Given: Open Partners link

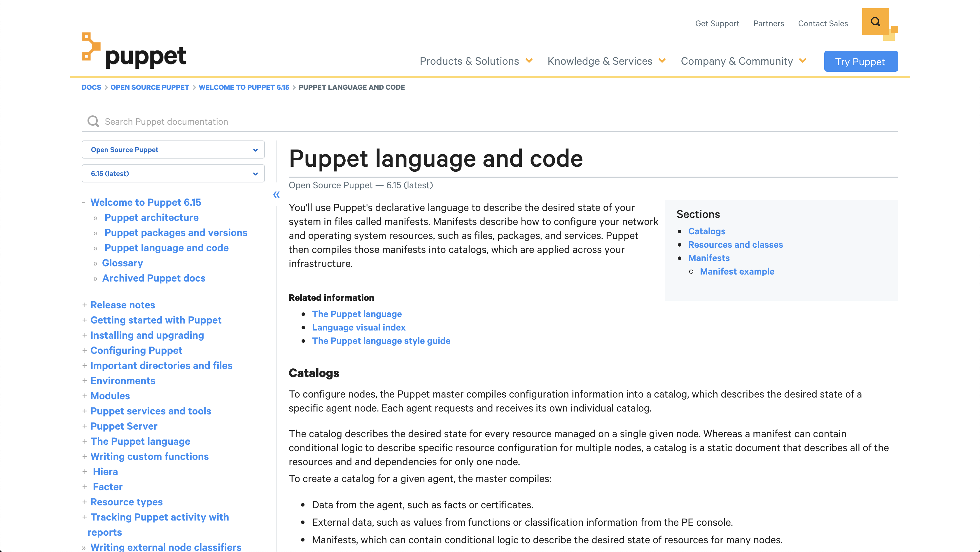Looking at the screenshot, I should (769, 24).
